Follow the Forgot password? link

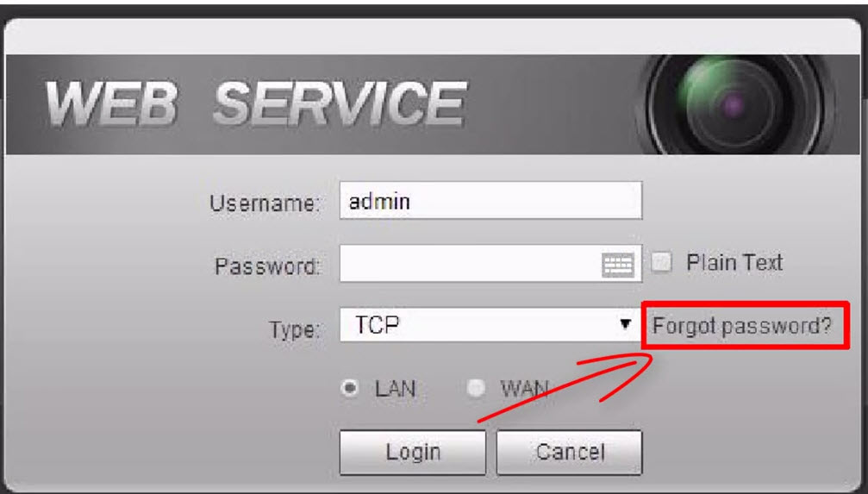coord(742,326)
